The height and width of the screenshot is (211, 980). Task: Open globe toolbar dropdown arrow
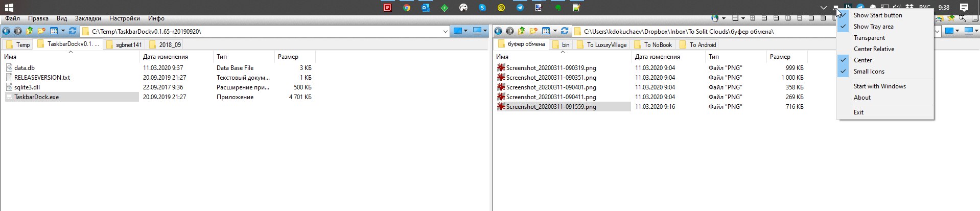click(724, 18)
